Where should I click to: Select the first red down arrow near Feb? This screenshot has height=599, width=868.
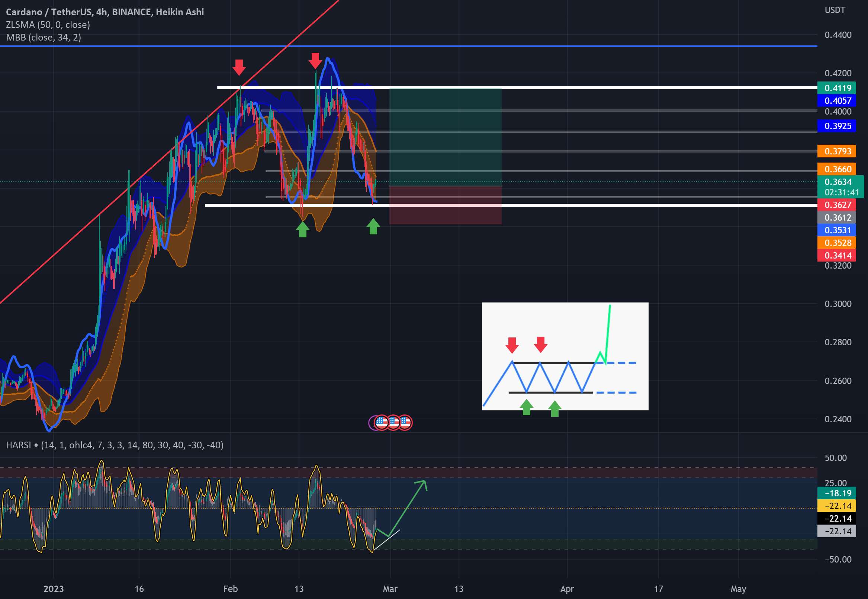point(239,67)
